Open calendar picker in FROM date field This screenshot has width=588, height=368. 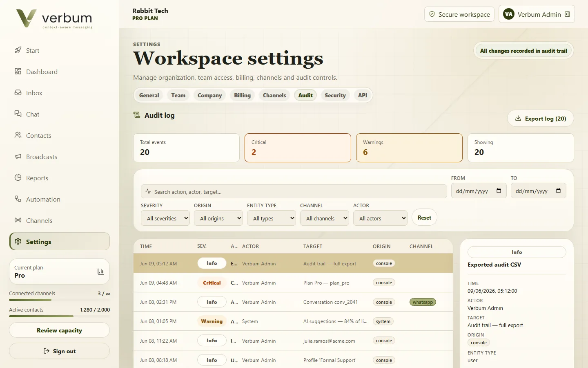click(x=499, y=191)
